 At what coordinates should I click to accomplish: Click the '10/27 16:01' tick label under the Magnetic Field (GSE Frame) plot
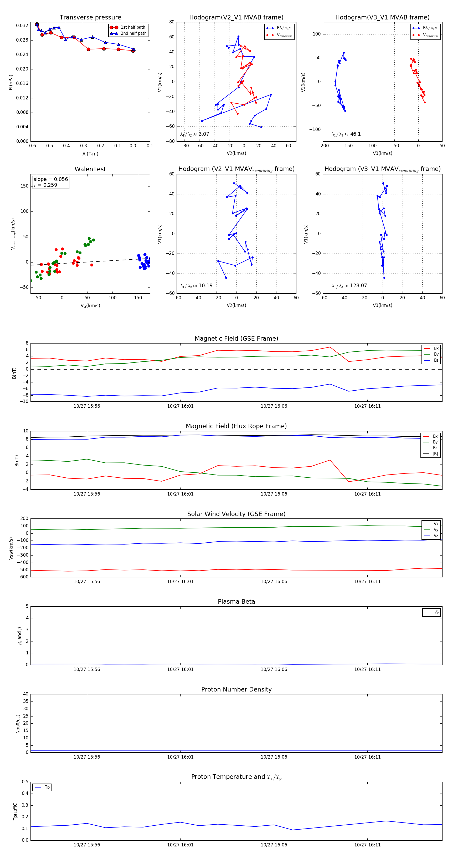point(181,406)
